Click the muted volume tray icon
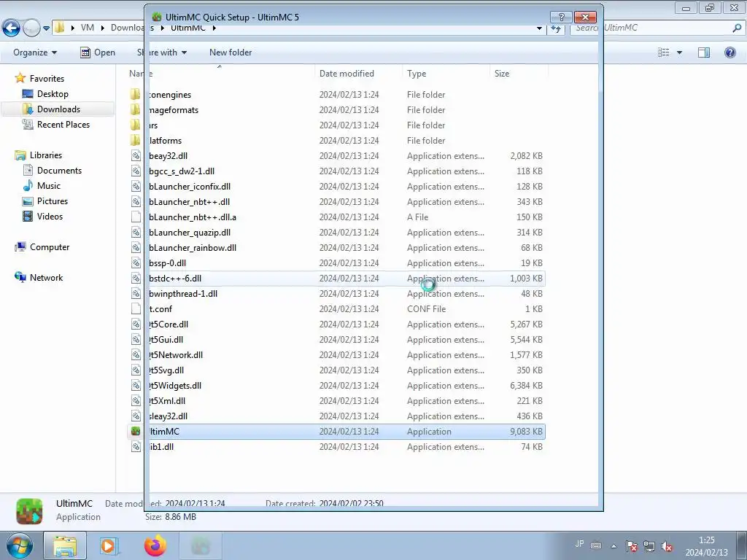Image resolution: width=747 pixels, height=560 pixels. point(667,545)
